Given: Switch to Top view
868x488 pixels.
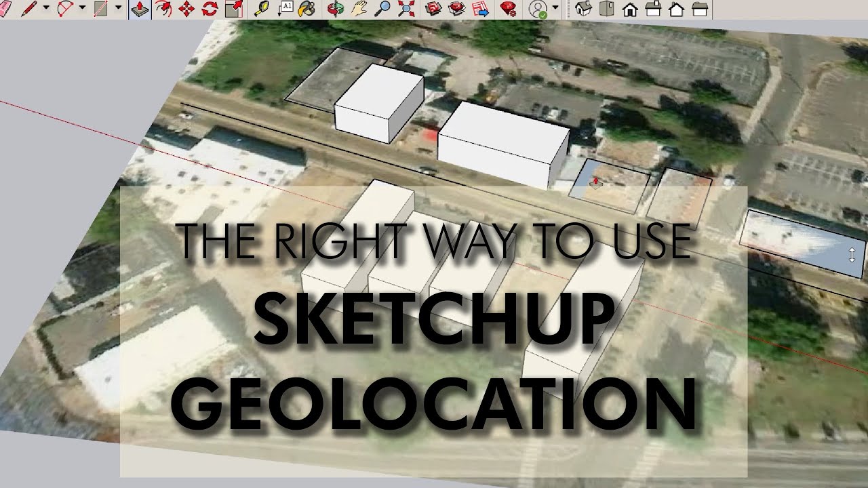Looking at the screenshot, I should [607, 9].
